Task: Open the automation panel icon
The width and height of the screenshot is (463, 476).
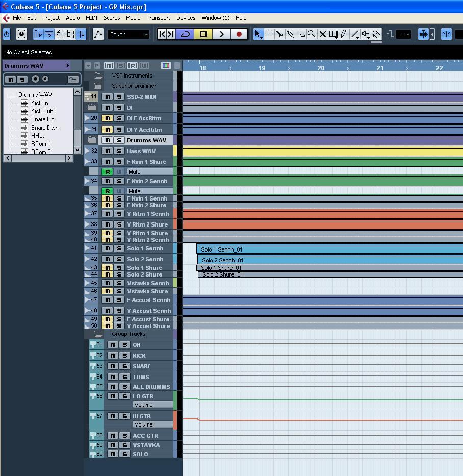Action: (98, 34)
